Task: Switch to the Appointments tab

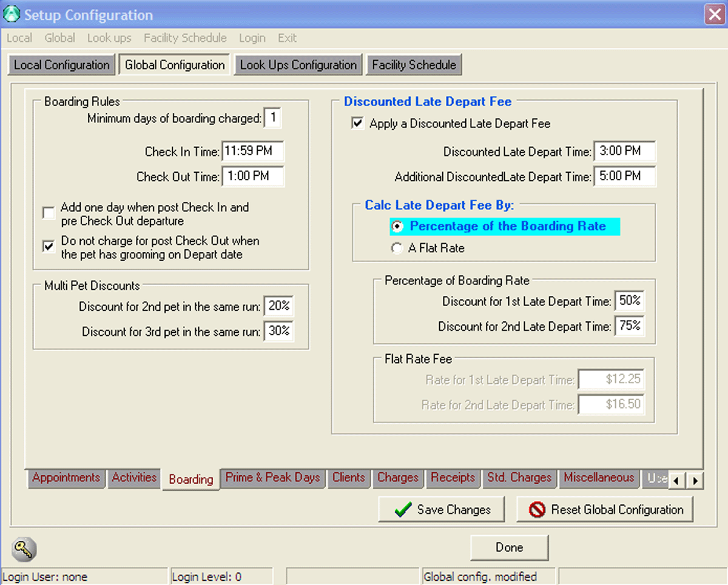Action: point(66,478)
